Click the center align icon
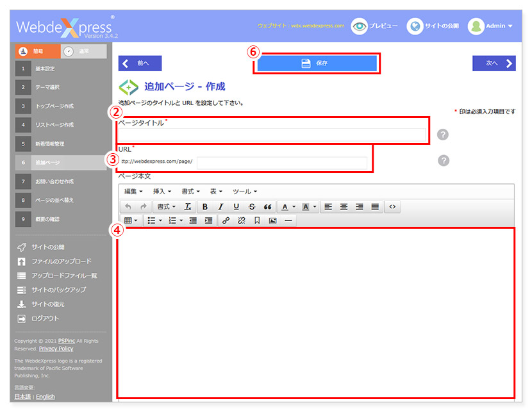 click(344, 207)
